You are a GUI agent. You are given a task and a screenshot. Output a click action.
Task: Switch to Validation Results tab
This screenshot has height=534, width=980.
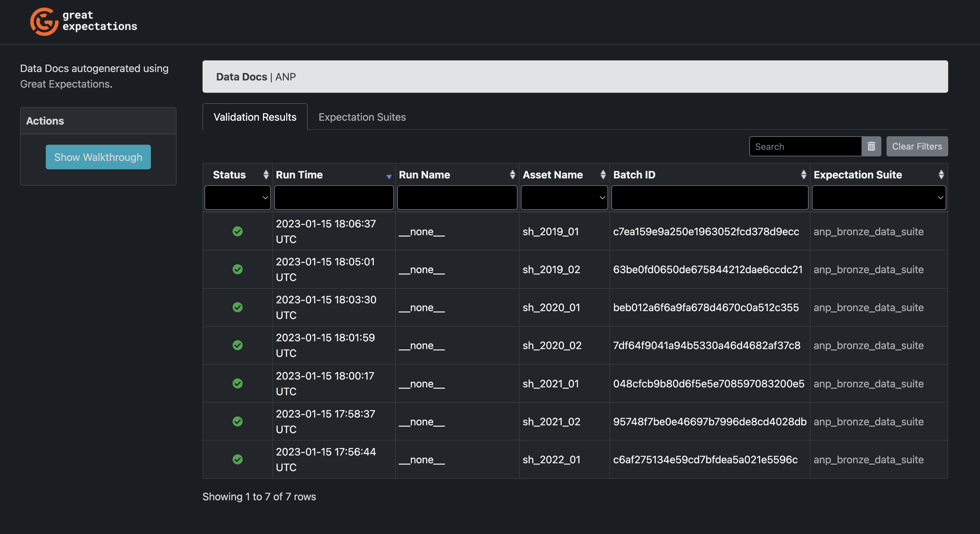click(x=255, y=117)
